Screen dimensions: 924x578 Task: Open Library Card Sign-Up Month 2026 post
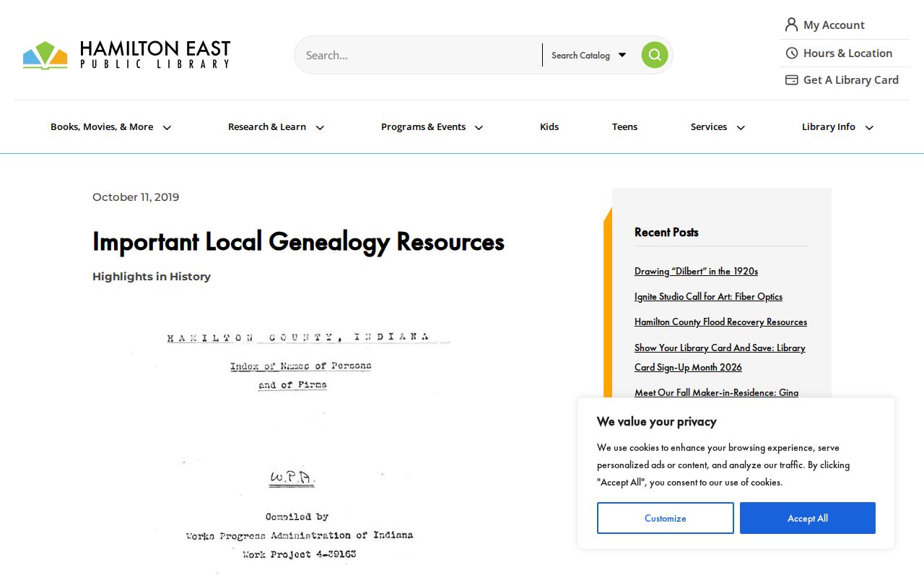(x=720, y=357)
